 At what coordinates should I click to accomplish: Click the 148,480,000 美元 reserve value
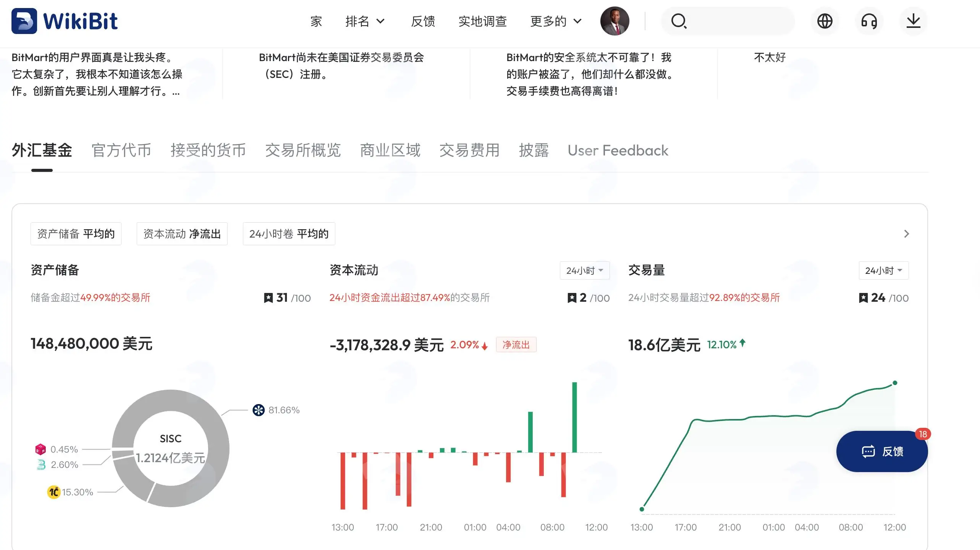(92, 344)
